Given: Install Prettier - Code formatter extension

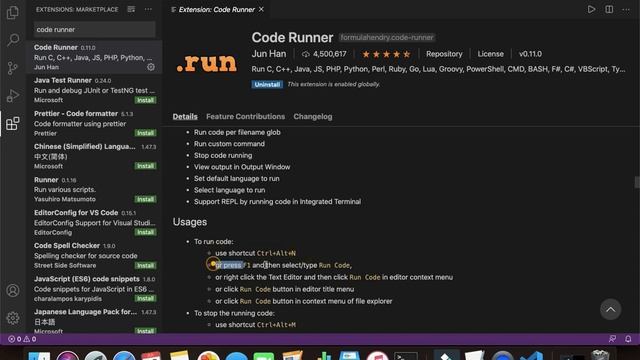Looking at the screenshot, I should (145, 133).
